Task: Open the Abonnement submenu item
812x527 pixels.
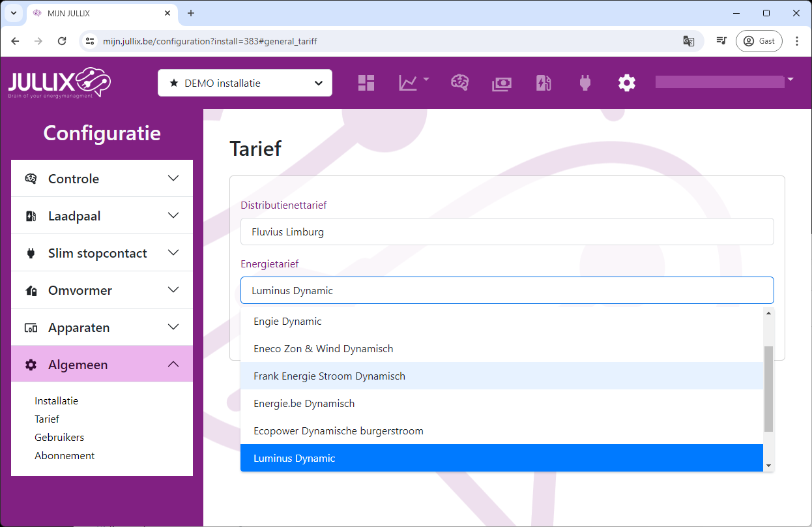Action: [65, 456]
